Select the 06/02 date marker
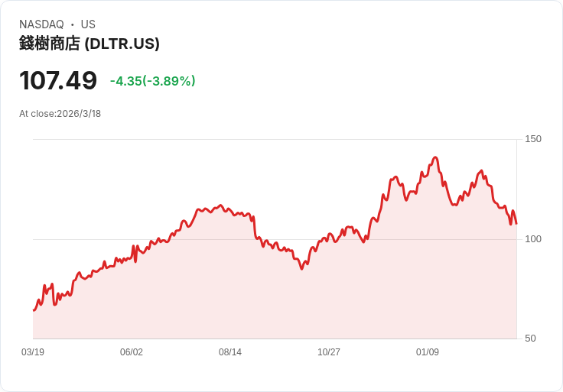 pos(132,352)
